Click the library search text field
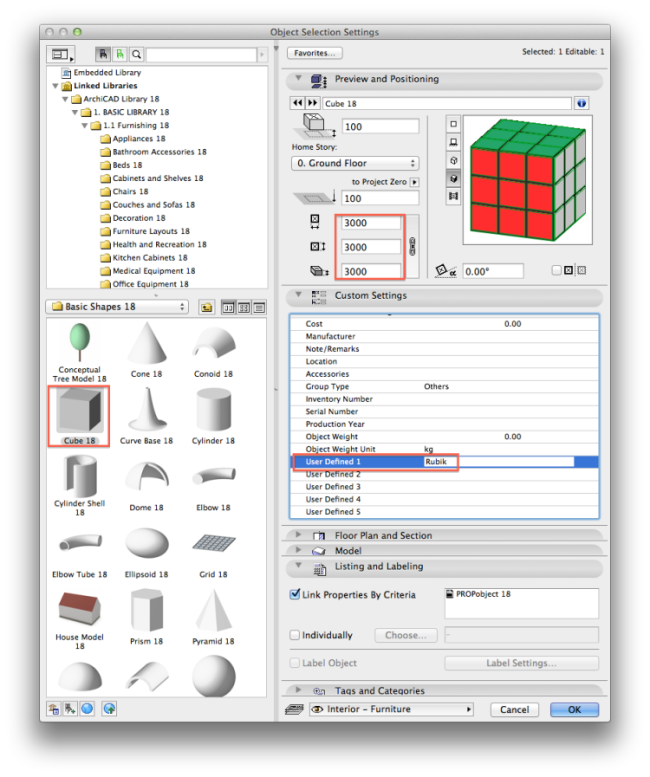Image resolution: width=650 pixels, height=777 pixels. [x=201, y=55]
